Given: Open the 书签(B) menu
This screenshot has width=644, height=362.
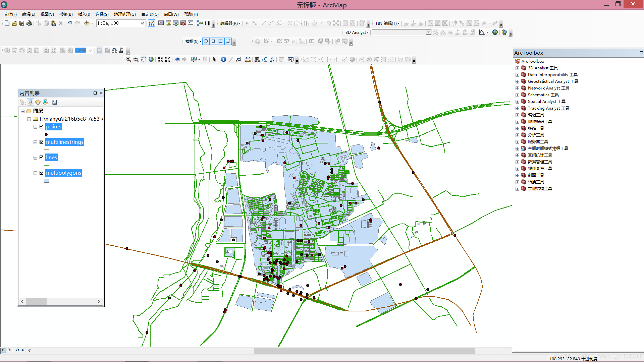Looking at the screenshot, I should [66, 14].
